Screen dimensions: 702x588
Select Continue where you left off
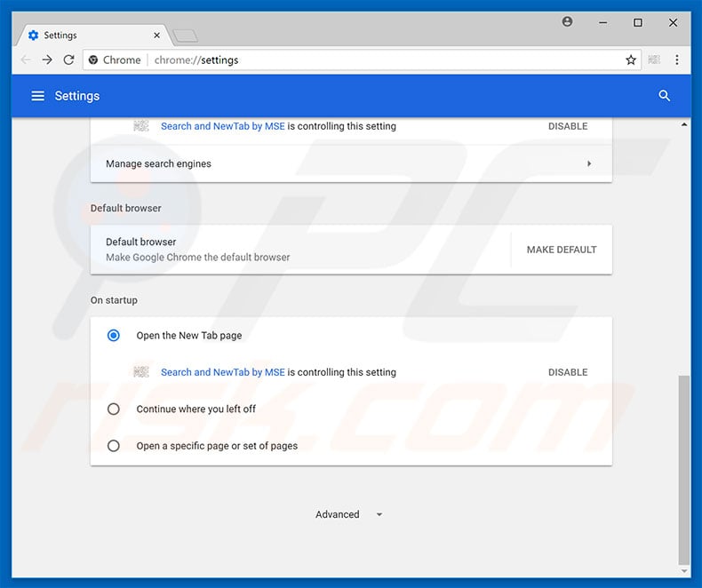click(x=114, y=409)
